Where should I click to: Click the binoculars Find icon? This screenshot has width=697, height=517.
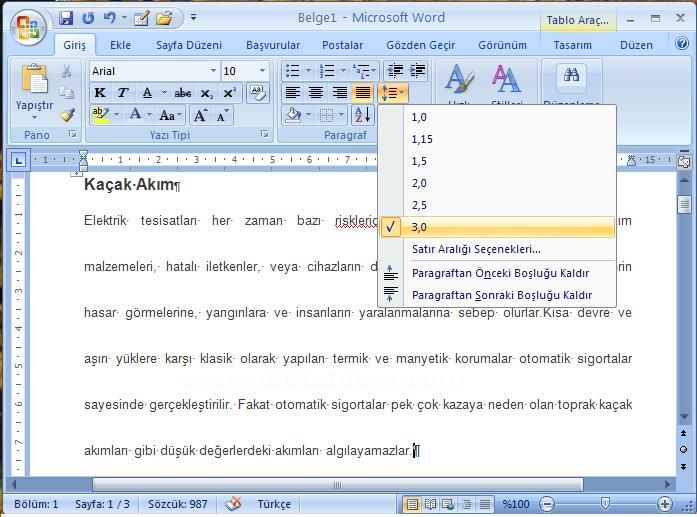[x=571, y=74]
